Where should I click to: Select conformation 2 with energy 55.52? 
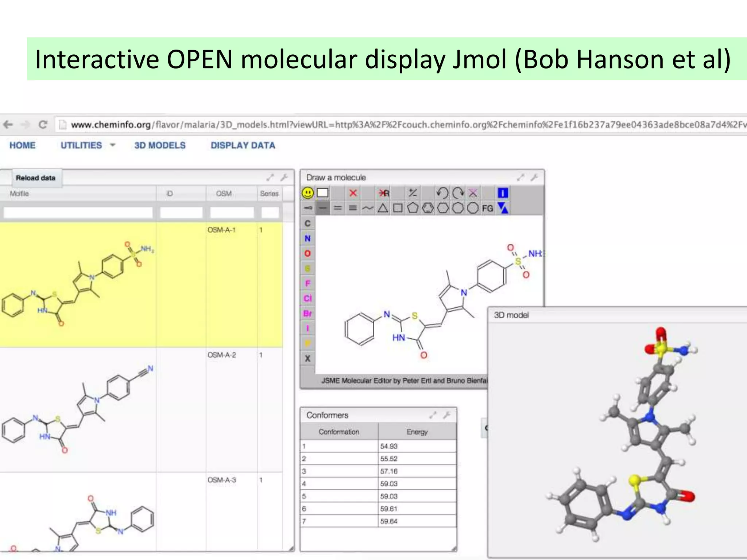(x=378, y=459)
